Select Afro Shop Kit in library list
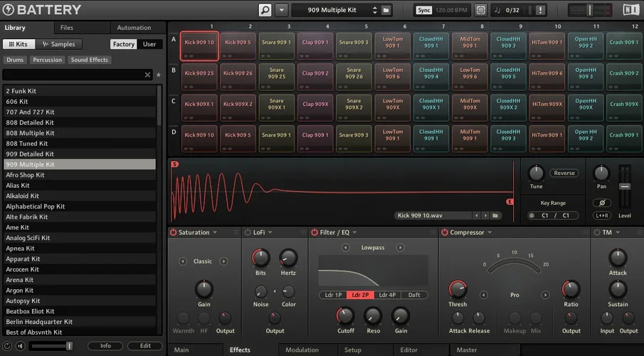644x356 pixels. point(26,174)
